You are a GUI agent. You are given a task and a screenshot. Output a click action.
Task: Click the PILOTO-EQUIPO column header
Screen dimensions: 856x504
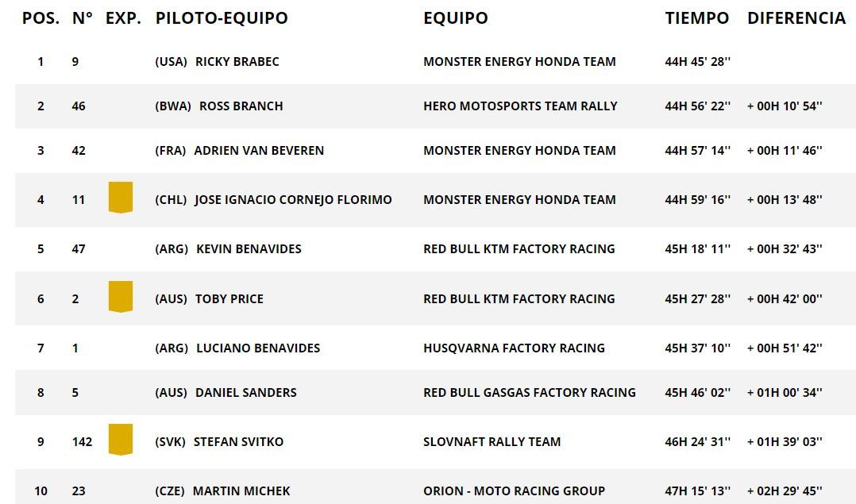click(222, 17)
